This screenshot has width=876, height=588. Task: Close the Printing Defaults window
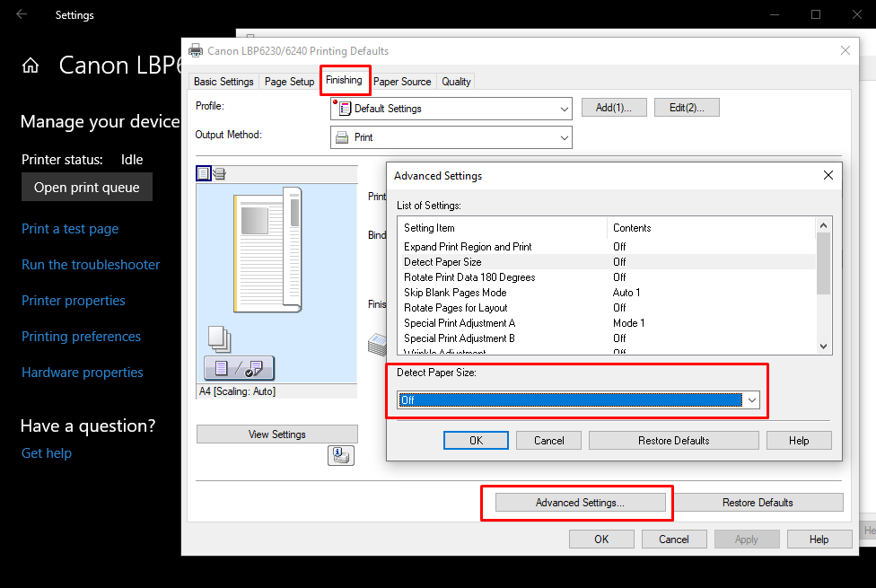[845, 50]
